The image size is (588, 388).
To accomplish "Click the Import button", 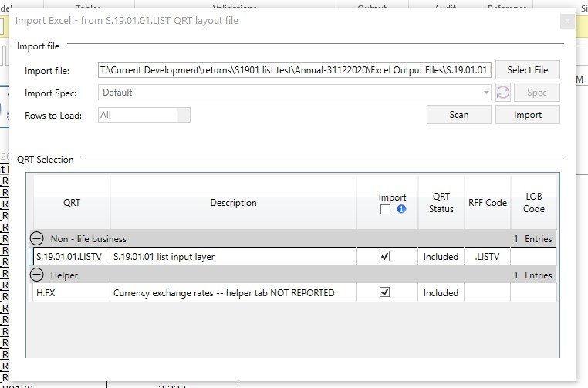I will [528, 115].
